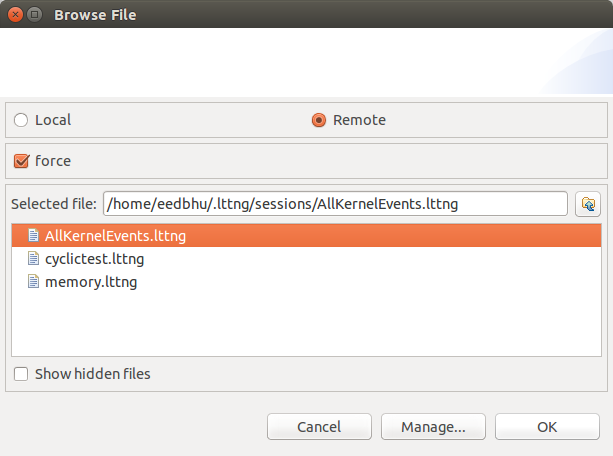Click the cyclictest.lttng file icon
This screenshot has width=613, height=456.
coord(32,259)
